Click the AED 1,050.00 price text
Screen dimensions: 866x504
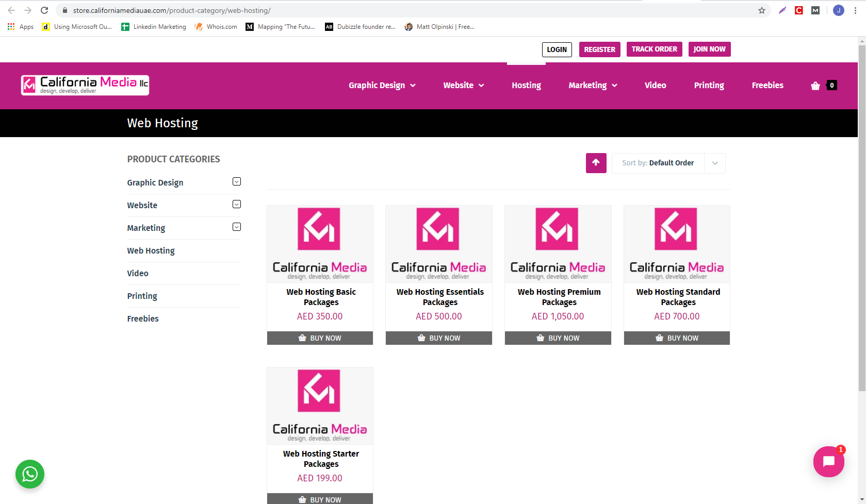558,316
